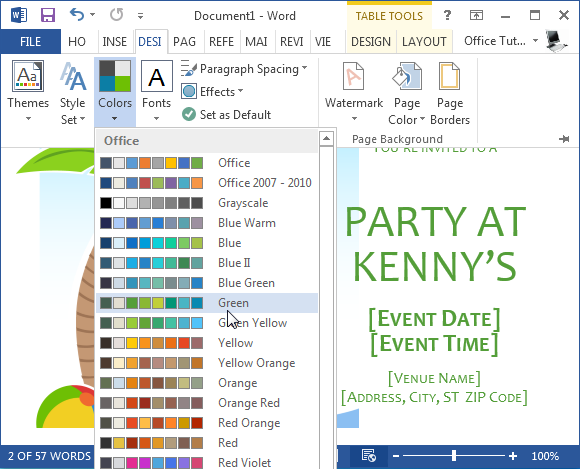Screen dimensions: 580x469
Task: Open Paragraph Spacing dropdown
Action: [244, 69]
